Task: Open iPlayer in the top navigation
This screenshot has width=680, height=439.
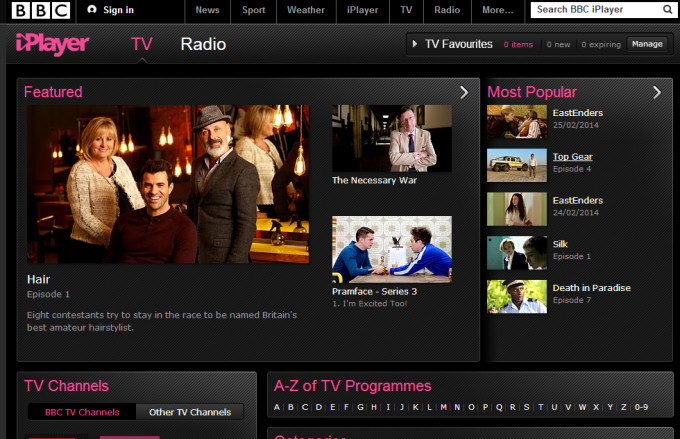Action: pyautogui.click(x=363, y=10)
